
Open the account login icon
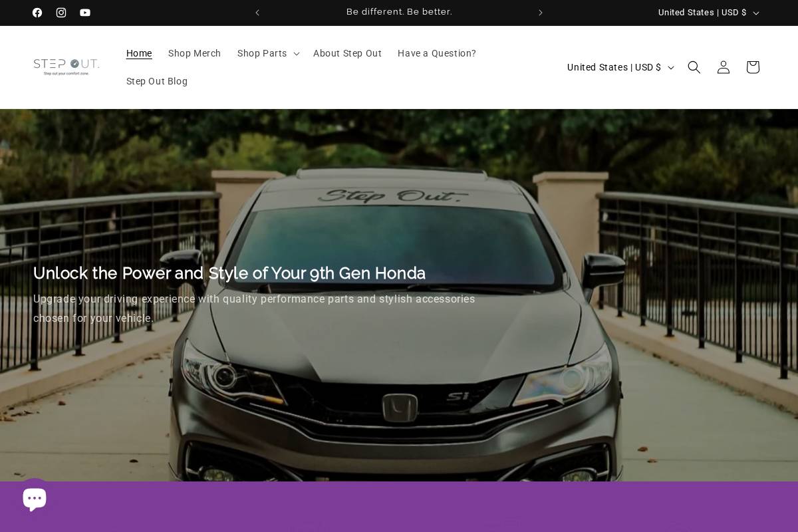tap(724, 67)
